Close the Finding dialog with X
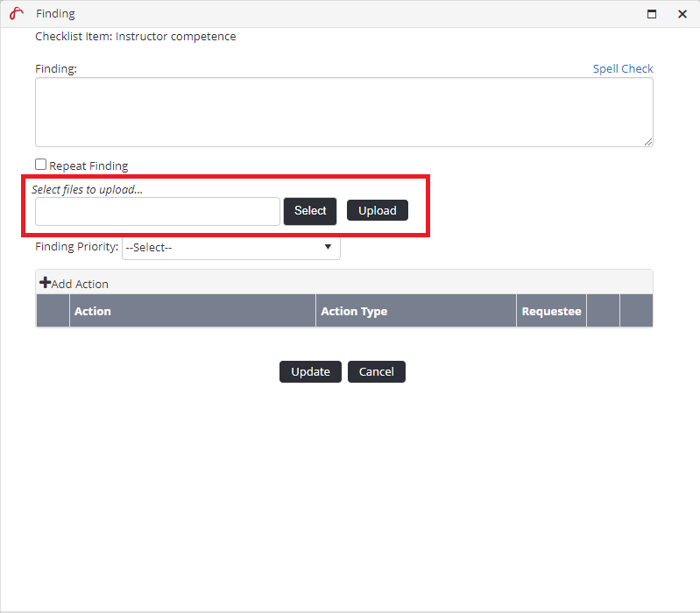The height and width of the screenshot is (613, 700). [682, 14]
